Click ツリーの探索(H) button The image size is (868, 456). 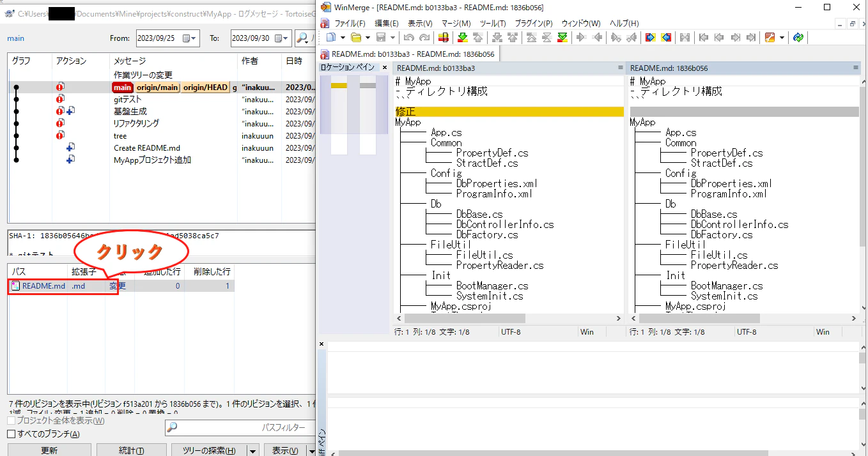click(x=209, y=450)
